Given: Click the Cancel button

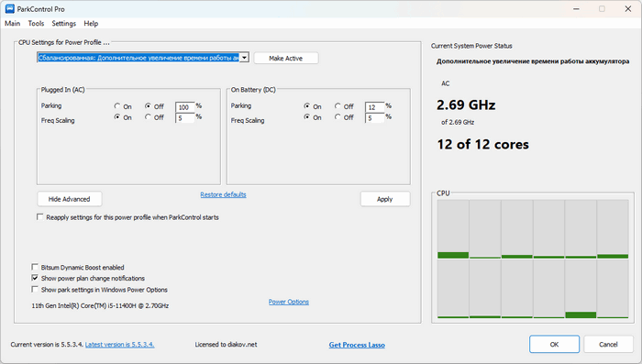Looking at the screenshot, I should point(608,345).
